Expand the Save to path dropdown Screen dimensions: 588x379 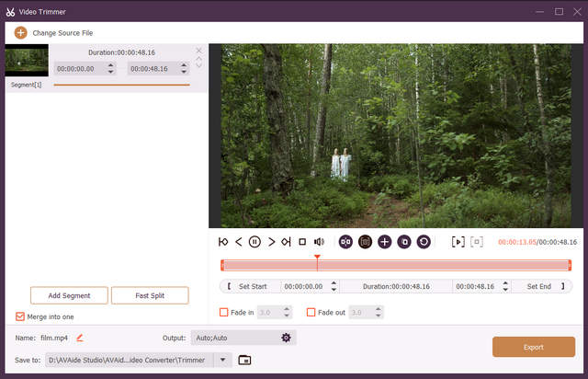pos(222,360)
